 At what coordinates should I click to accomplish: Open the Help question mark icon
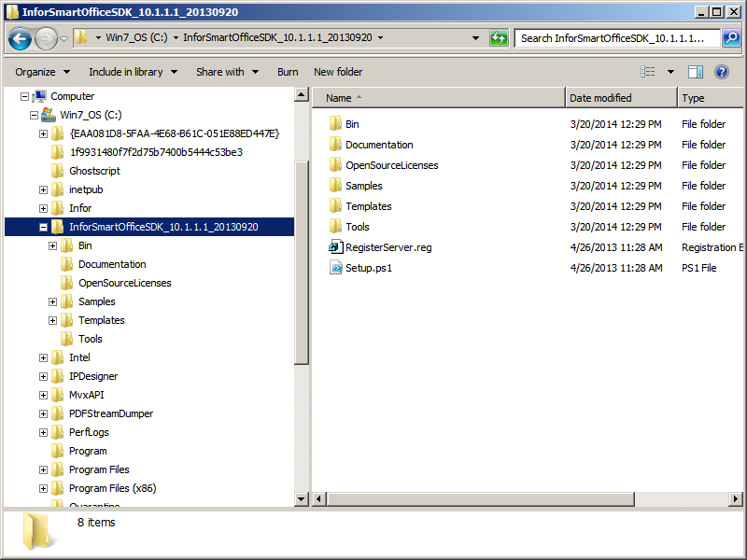(722, 72)
